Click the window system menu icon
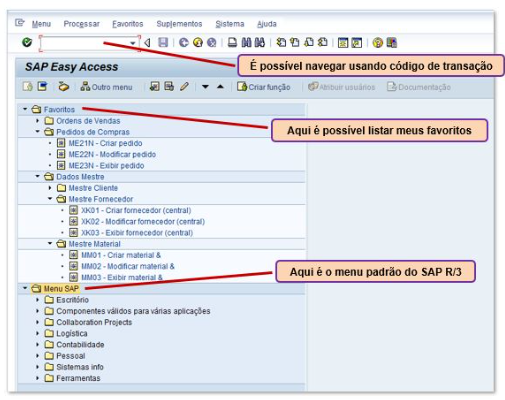This screenshot has width=505, height=400. [20, 23]
